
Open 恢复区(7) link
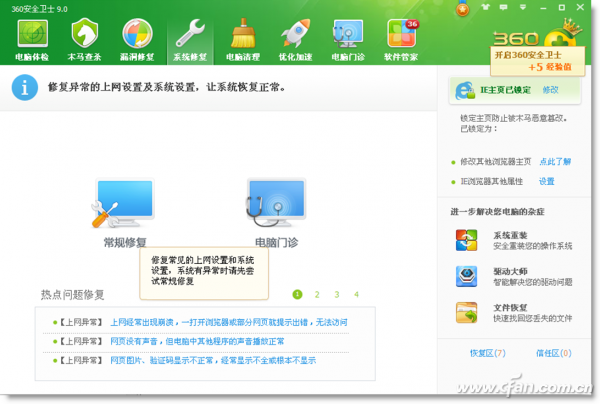tap(488, 353)
